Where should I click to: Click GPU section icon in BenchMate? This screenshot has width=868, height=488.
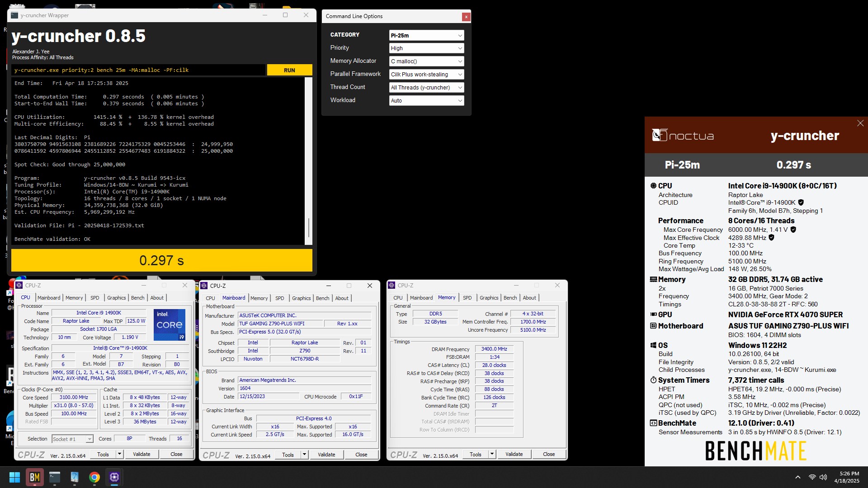click(653, 314)
